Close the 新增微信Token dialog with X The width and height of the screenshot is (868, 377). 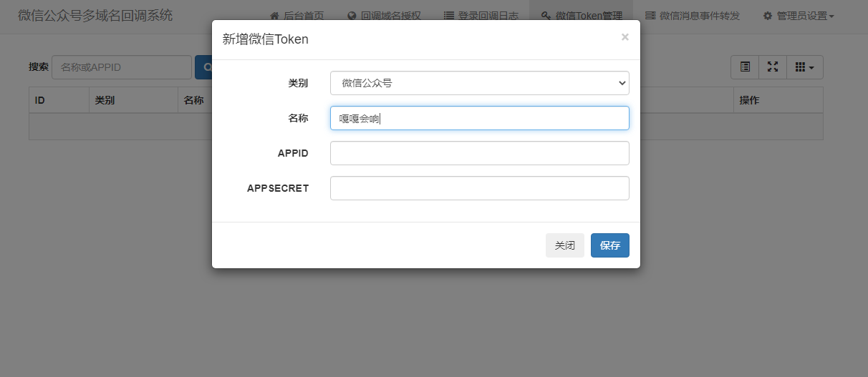coord(625,37)
